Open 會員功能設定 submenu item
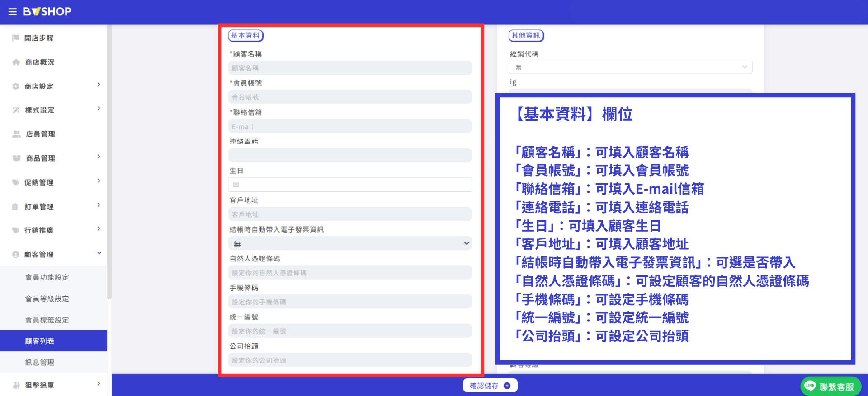868x396 pixels. 47,277
